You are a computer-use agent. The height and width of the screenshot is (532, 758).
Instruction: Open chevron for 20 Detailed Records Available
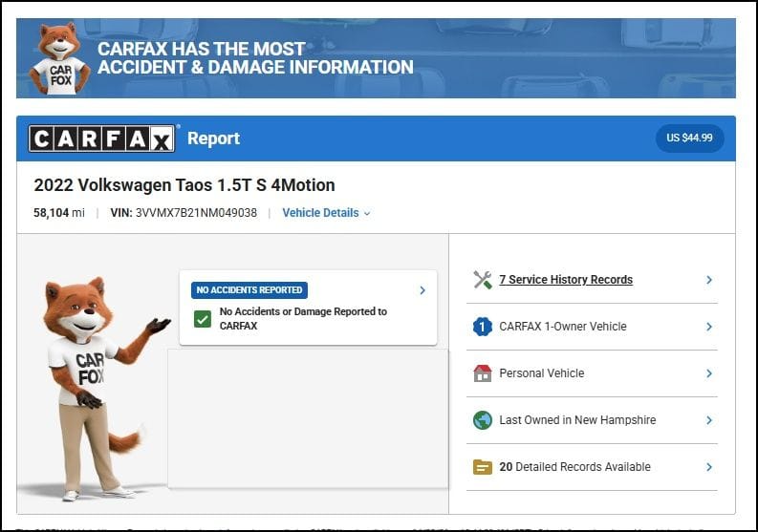(x=709, y=467)
